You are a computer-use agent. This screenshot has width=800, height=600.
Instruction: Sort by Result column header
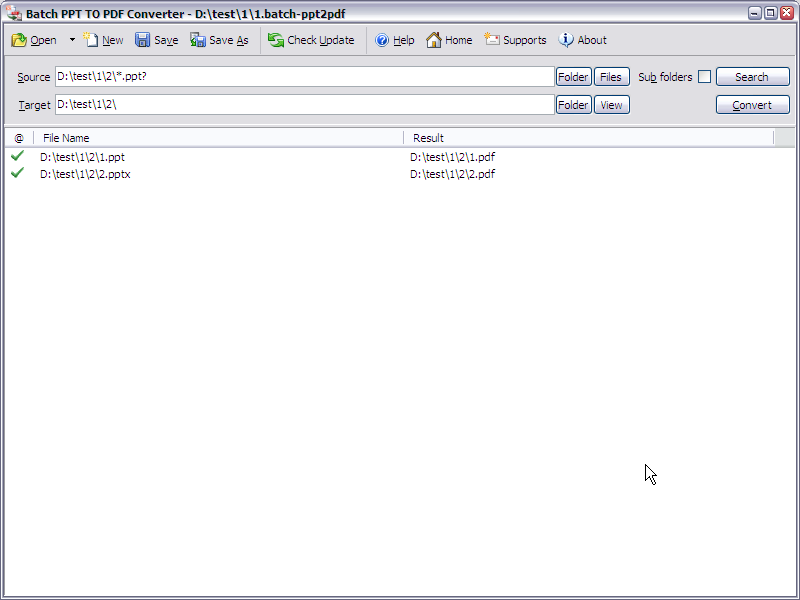click(589, 138)
